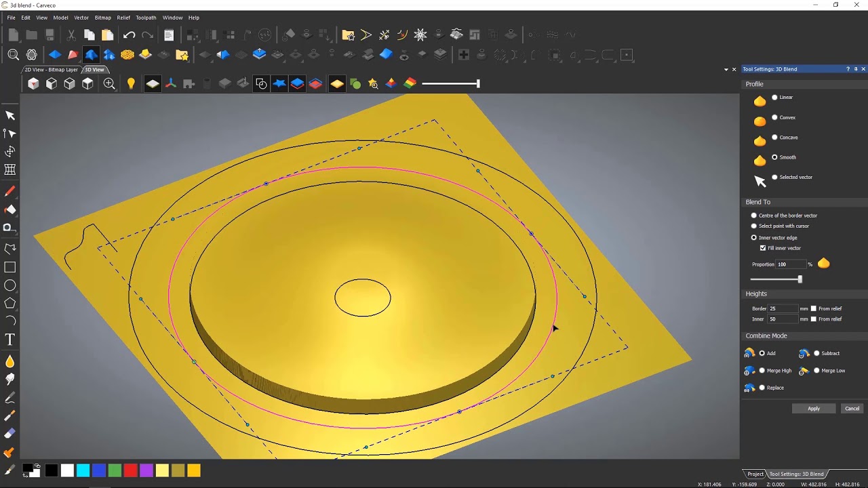Toggle the 3D axis origin icon
Viewport: 868px width, 488px height.
tap(171, 83)
